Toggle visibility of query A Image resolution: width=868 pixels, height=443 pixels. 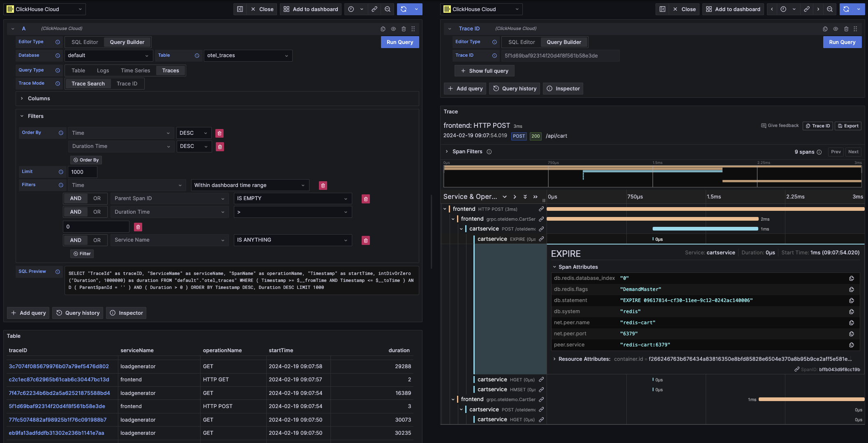pyautogui.click(x=393, y=29)
